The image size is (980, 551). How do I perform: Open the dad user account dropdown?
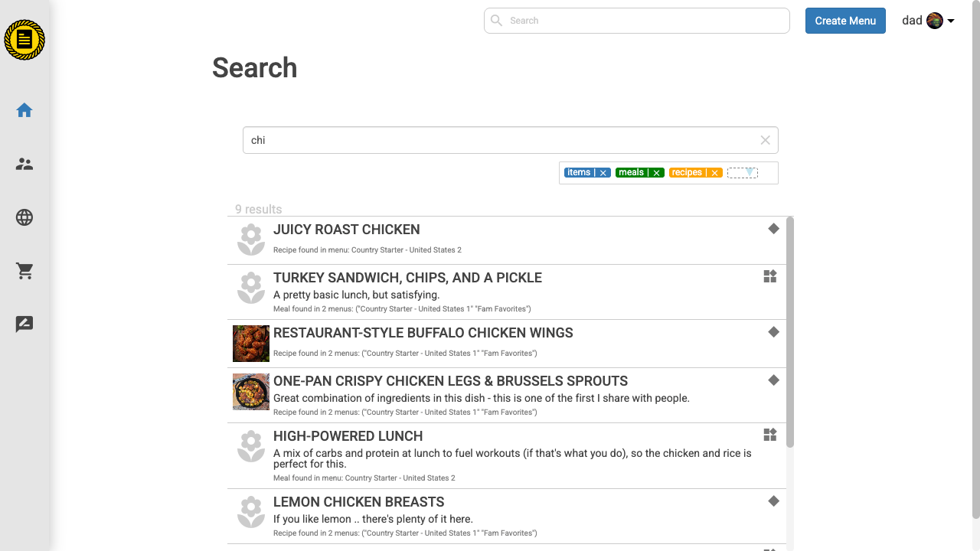(x=928, y=21)
